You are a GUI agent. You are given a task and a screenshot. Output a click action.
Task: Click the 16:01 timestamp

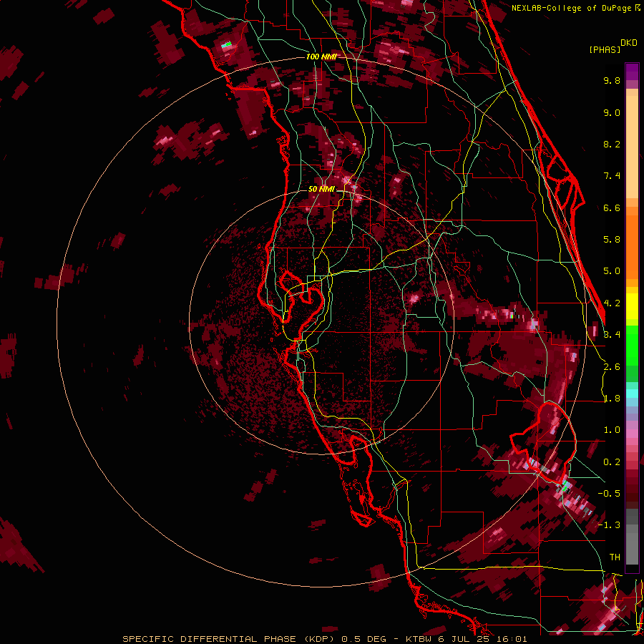512,639
